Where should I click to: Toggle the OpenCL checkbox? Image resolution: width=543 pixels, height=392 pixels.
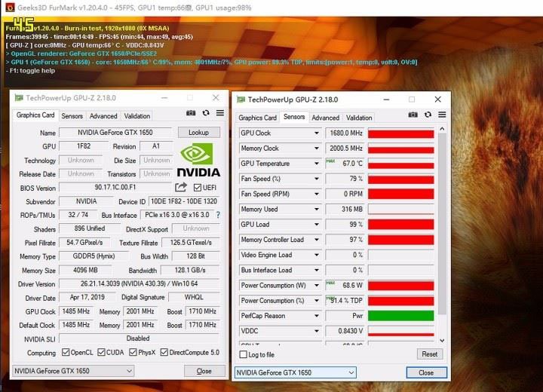click(x=66, y=352)
